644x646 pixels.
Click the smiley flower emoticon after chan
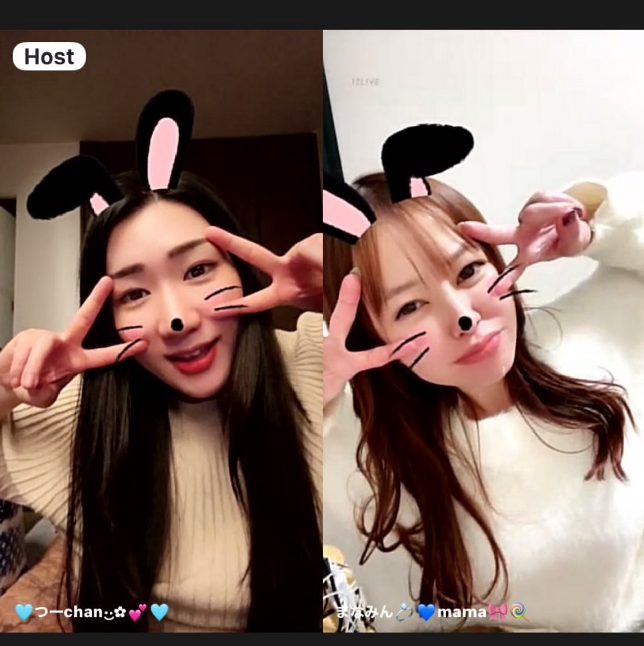tap(113, 613)
